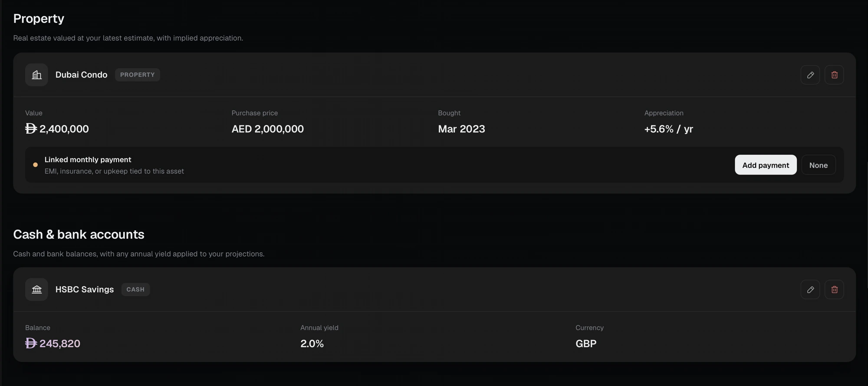This screenshot has height=386, width=868.
Task: Click the dirham symbol next to 2,400,000
Action: pyautogui.click(x=31, y=129)
